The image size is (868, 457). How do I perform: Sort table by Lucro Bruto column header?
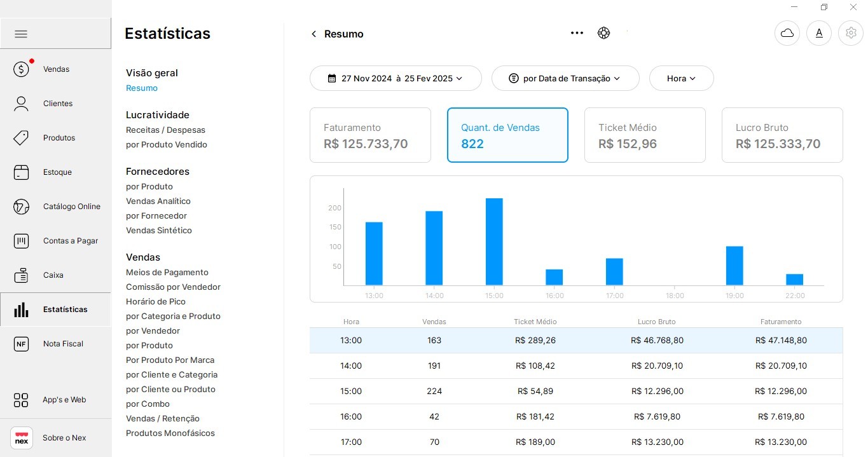pyautogui.click(x=657, y=322)
